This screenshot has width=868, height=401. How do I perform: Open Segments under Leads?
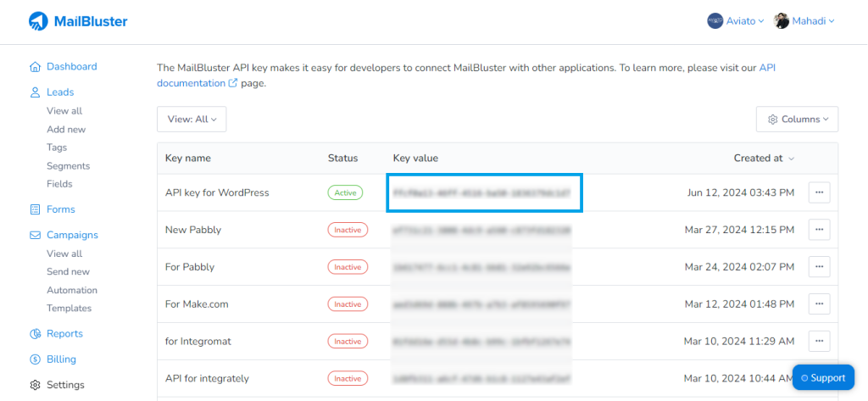tap(69, 165)
